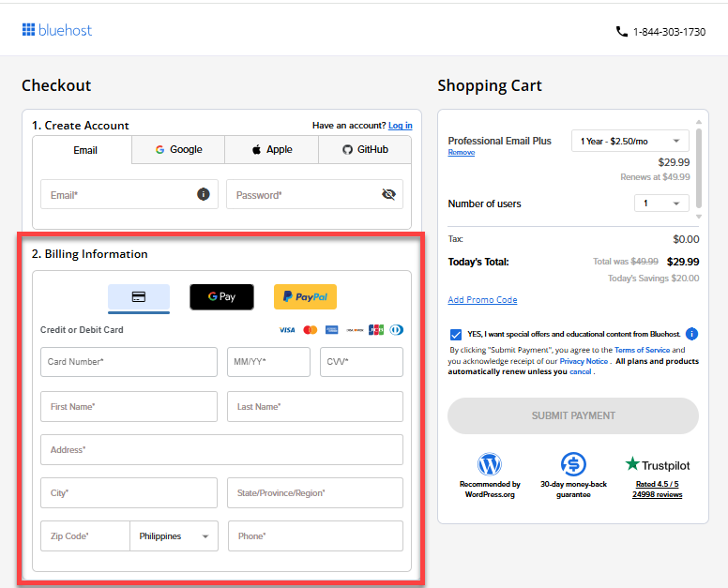Screen dimensions: 728x588
Task: Open the Terms of Service link
Action: point(642,350)
